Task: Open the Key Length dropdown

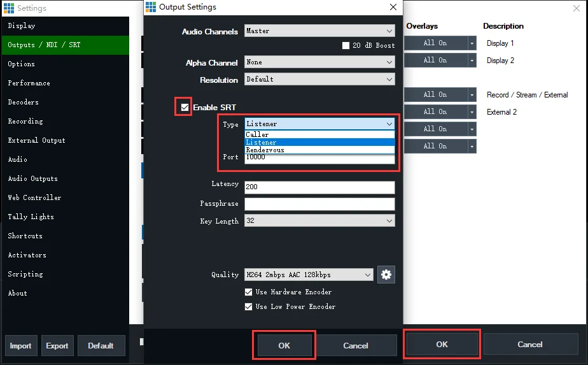Action: click(x=319, y=220)
